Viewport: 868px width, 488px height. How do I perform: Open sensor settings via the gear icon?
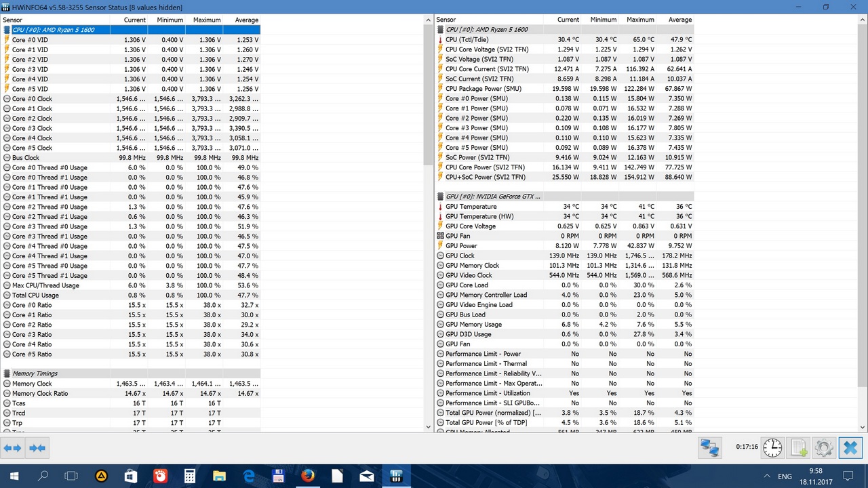pyautogui.click(x=824, y=448)
